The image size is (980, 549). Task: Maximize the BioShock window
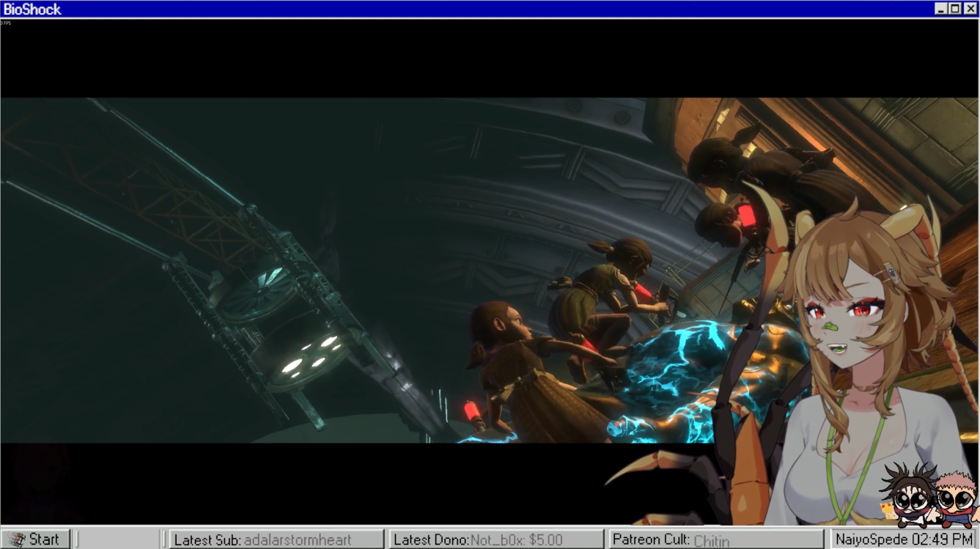point(955,9)
